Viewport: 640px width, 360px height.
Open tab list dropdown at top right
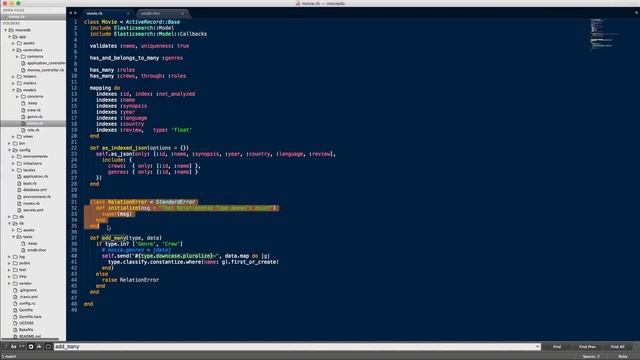point(636,13)
